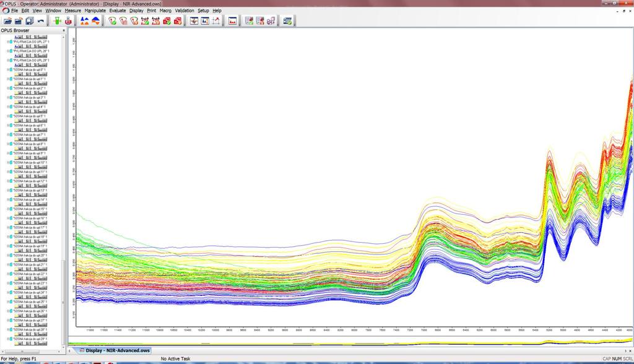Start measurement with green test tube icon
Viewport: 634px width, 364px height.
[x=57, y=20]
